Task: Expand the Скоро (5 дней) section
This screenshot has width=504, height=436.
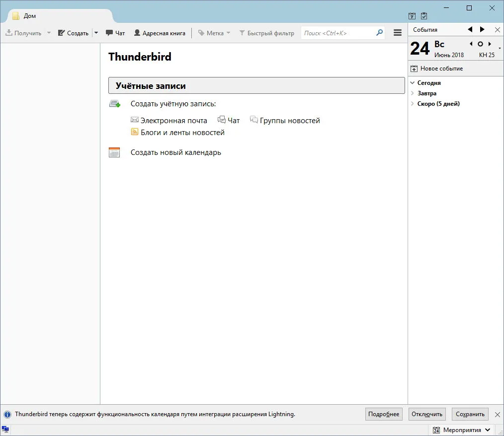Action: click(413, 104)
